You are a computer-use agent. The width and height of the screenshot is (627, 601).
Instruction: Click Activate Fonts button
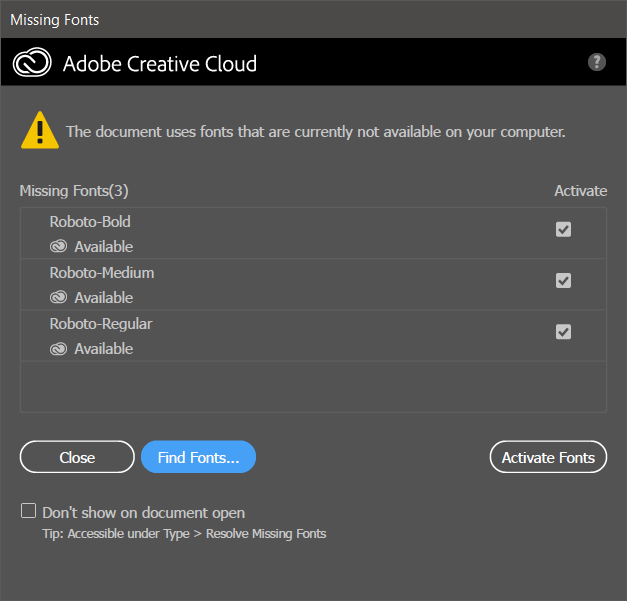[548, 457]
